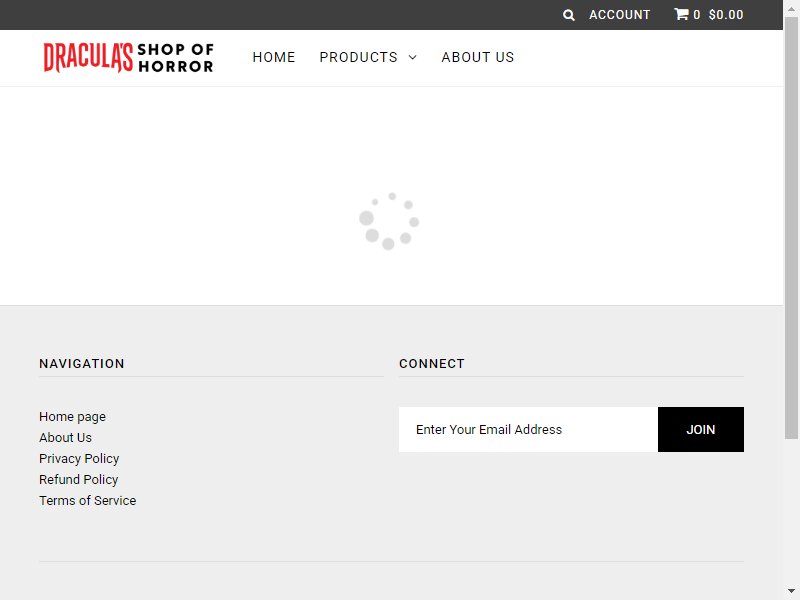View cart total $0.00
Viewport: 800px width, 600px height.
click(726, 15)
